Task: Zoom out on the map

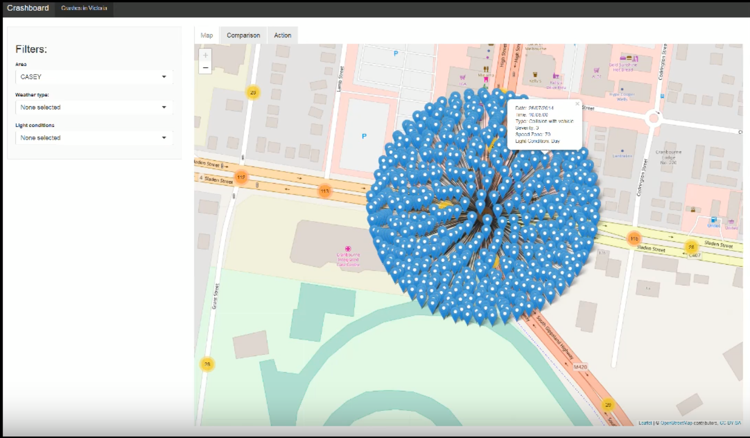Action: (205, 68)
